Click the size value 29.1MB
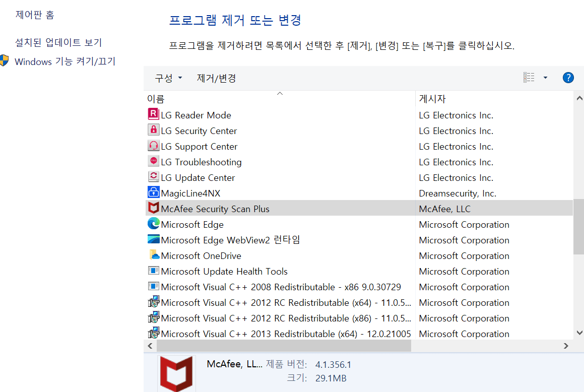Viewport: 584px width, 392px height. [331, 378]
